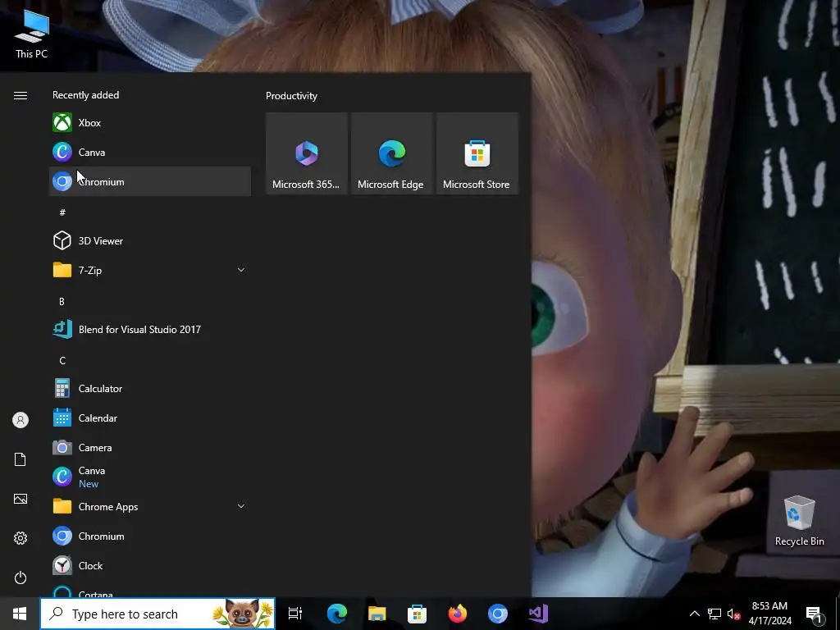840x630 pixels.
Task: Jump to letter index via # header
Action: tap(62, 212)
